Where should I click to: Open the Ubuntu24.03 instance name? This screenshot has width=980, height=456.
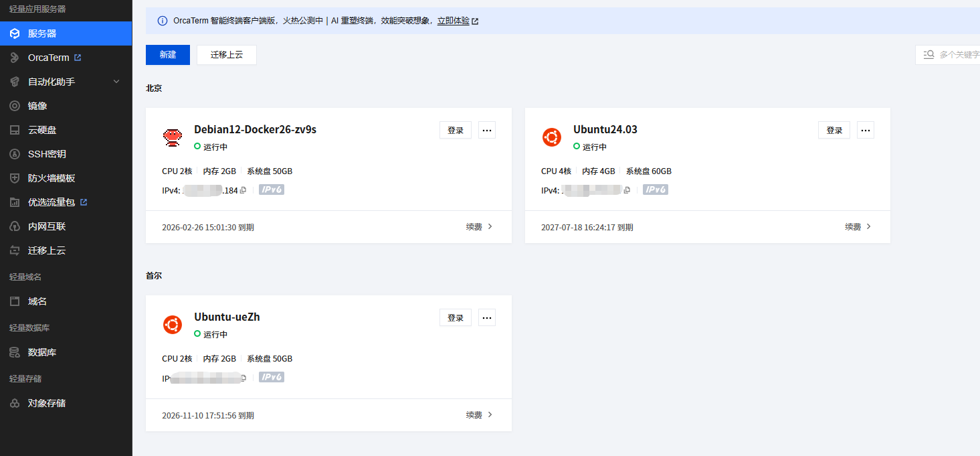(605, 129)
